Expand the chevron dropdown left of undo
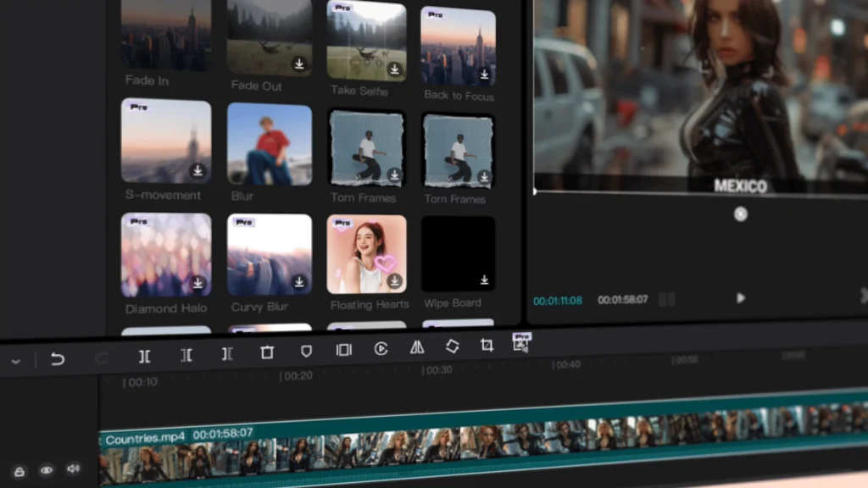 pos(15,361)
